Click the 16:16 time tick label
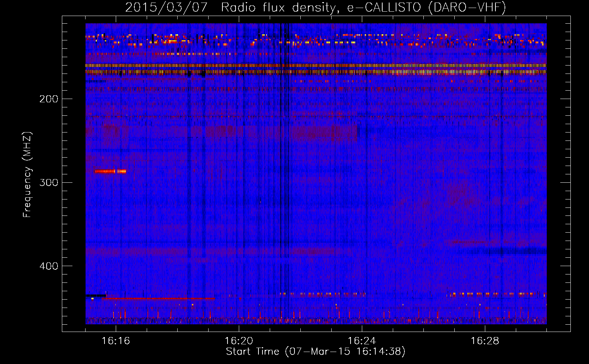The height and width of the screenshot is (364, 589). pos(116,341)
